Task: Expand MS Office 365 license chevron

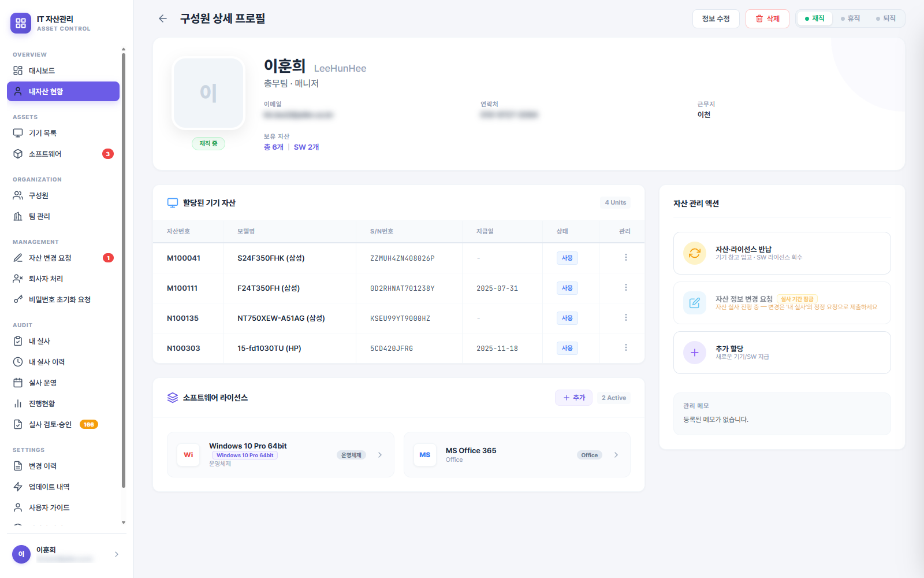Action: (616, 455)
